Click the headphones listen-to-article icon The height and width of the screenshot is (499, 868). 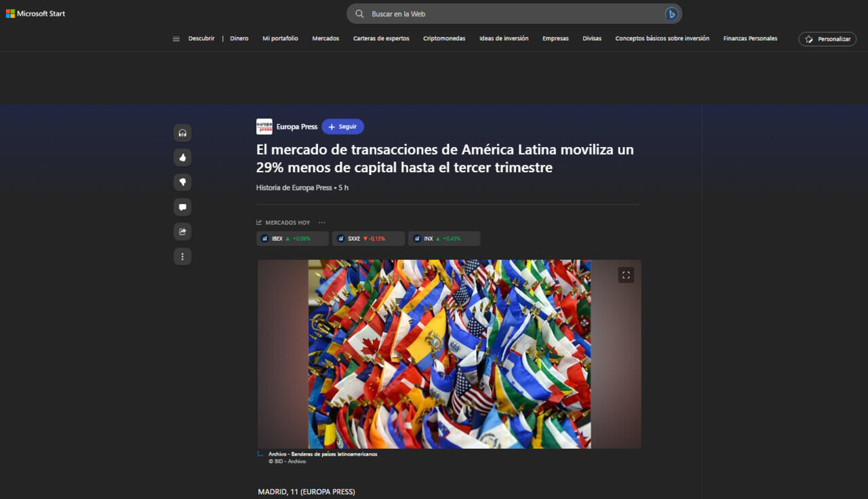(182, 133)
